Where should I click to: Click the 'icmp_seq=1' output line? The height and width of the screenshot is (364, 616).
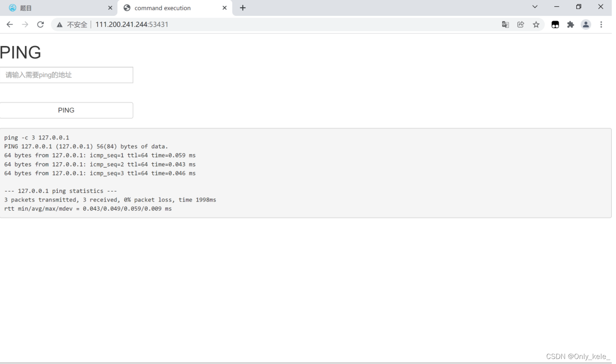[x=100, y=155]
